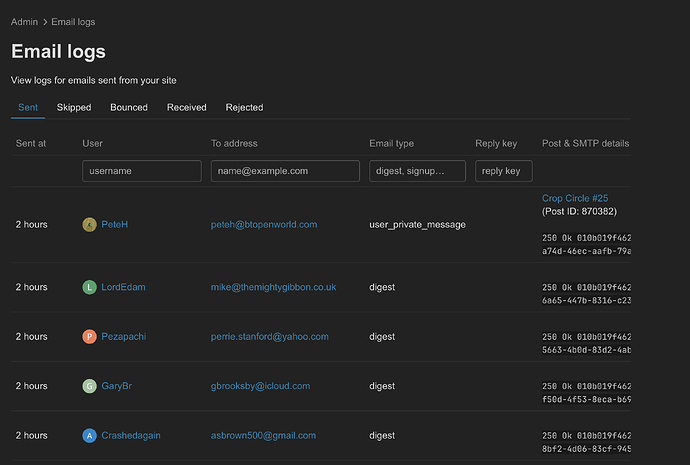Click SMTP response in Pezapachi row
The image size is (690, 465).
pyautogui.click(x=586, y=344)
